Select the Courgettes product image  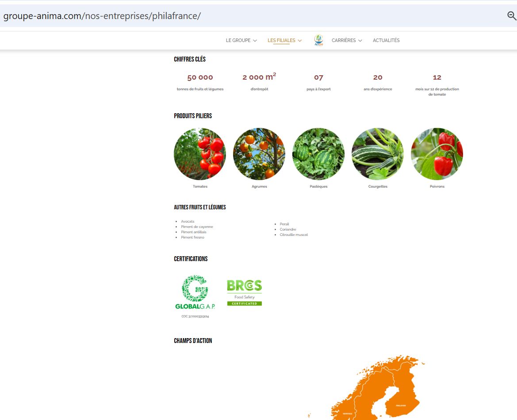(x=378, y=154)
